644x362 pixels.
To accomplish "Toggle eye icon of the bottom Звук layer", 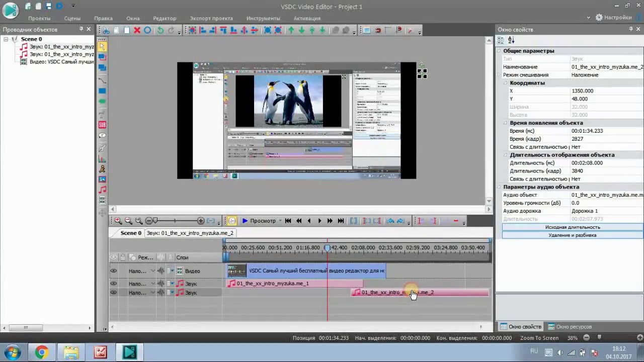I will coord(114,293).
